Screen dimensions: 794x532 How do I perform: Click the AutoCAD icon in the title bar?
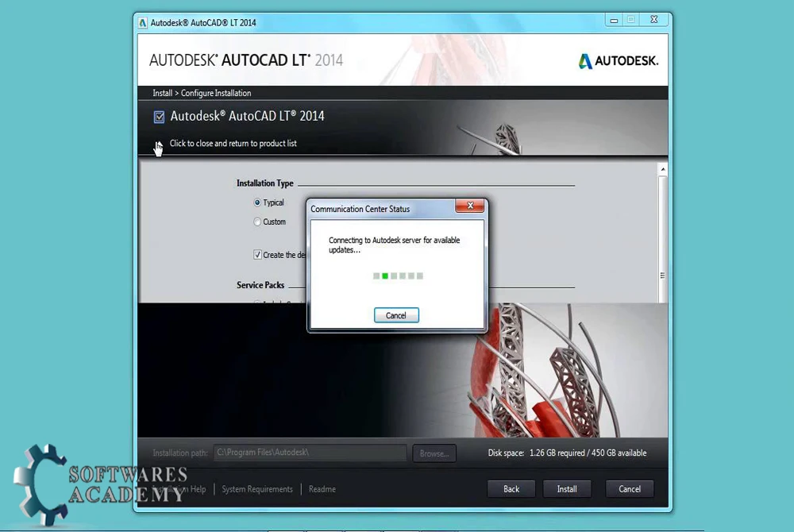142,23
